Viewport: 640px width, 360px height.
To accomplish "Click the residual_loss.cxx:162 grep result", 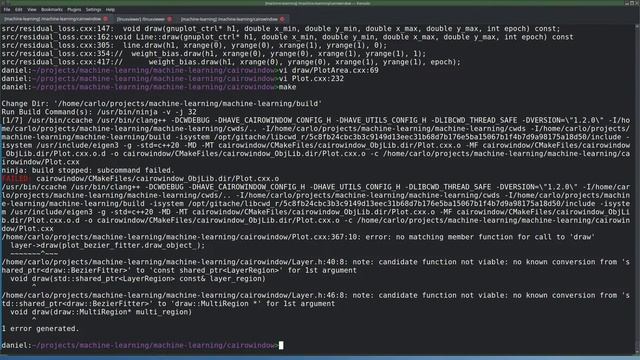I will [287, 37].
